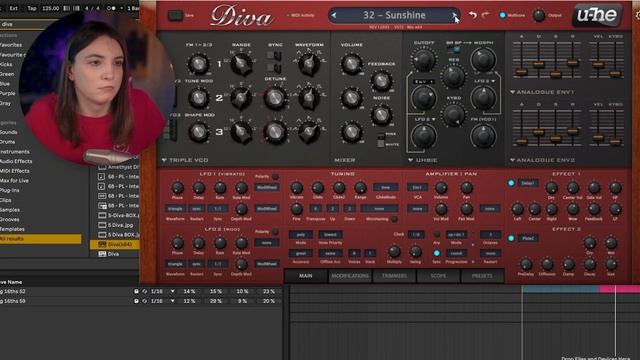Click the filter Res knob
Image resolution: width=640 pixels, height=360 pixels.
pyautogui.click(x=453, y=76)
